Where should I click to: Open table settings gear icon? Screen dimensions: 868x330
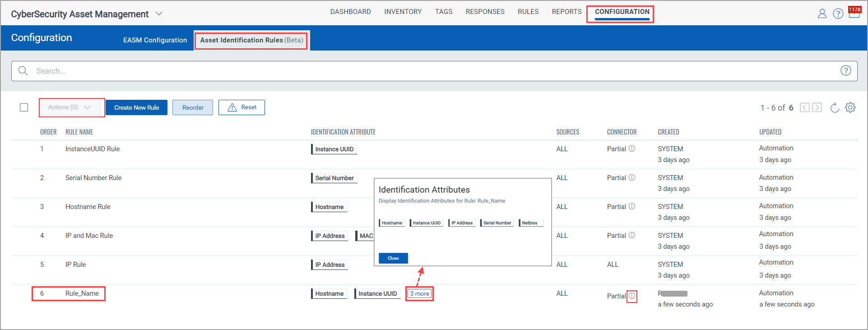[850, 107]
